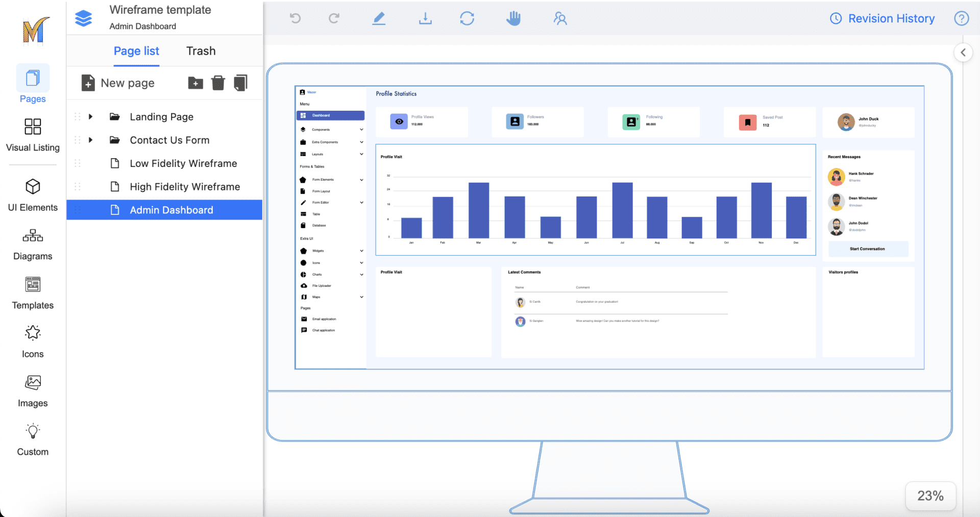Open the Templates panel
Screen dimensions: 980x517
tap(32, 293)
